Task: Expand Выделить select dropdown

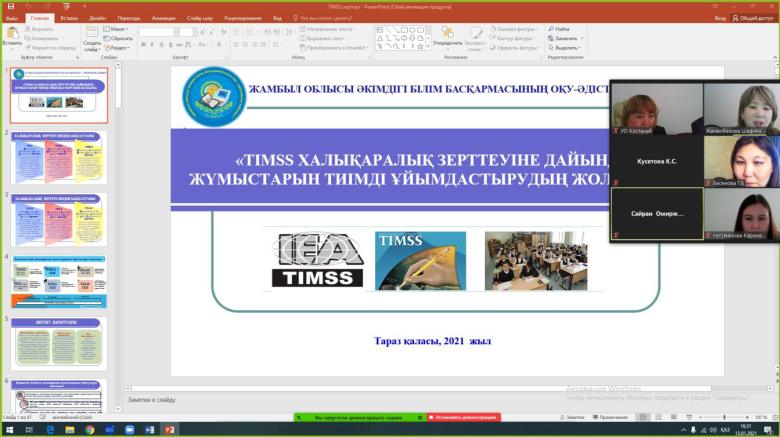Action: [x=565, y=48]
